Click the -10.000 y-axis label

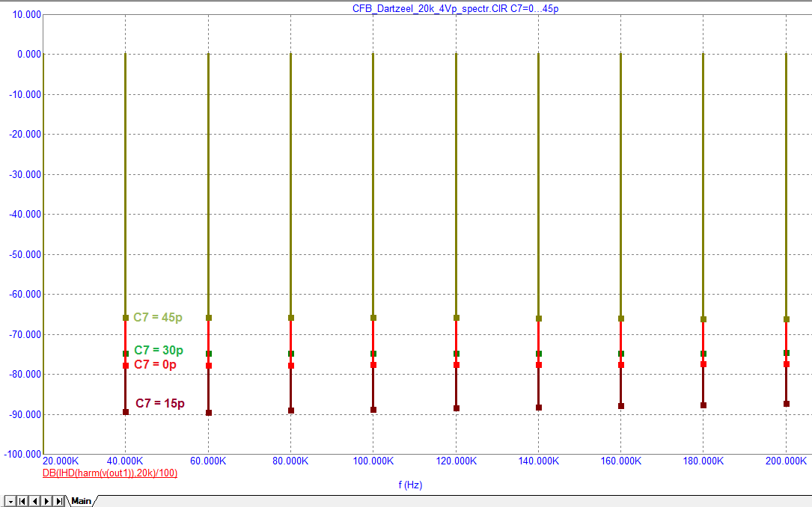[25, 94]
